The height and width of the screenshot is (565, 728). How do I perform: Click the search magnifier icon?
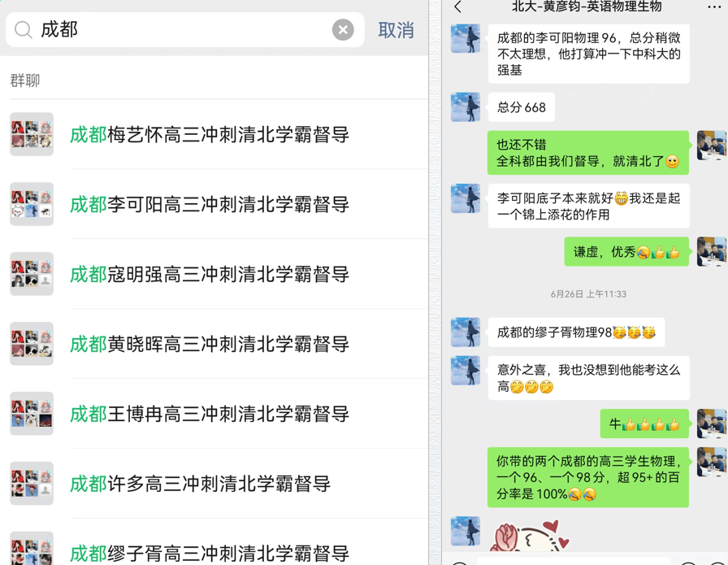[x=24, y=30]
